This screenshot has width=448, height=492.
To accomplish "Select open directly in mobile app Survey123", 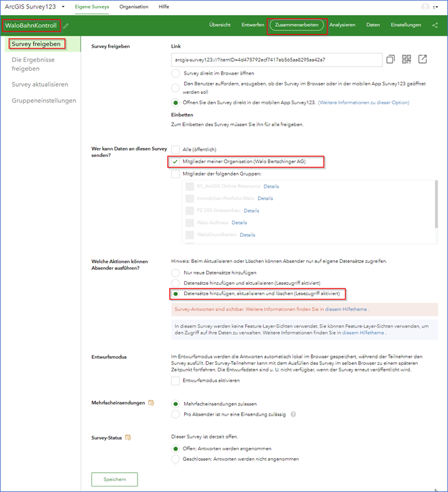I will click(175, 102).
